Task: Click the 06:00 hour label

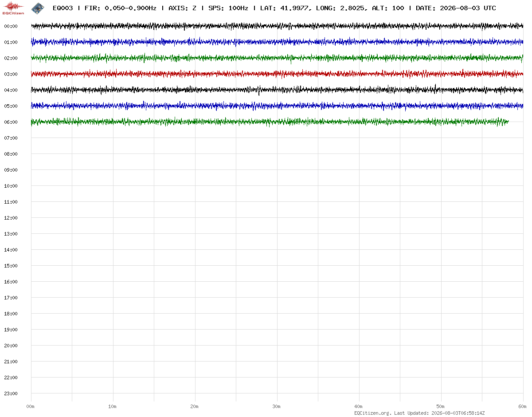Action: [11, 122]
